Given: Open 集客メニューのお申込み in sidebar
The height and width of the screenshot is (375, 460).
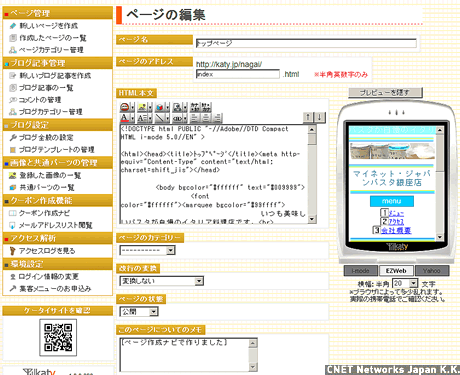Looking at the screenshot, I should [55, 289].
